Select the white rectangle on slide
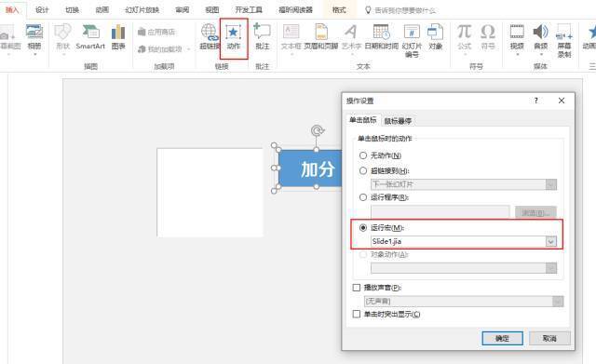Image resolution: width=596 pixels, height=364 pixels. pos(210,193)
